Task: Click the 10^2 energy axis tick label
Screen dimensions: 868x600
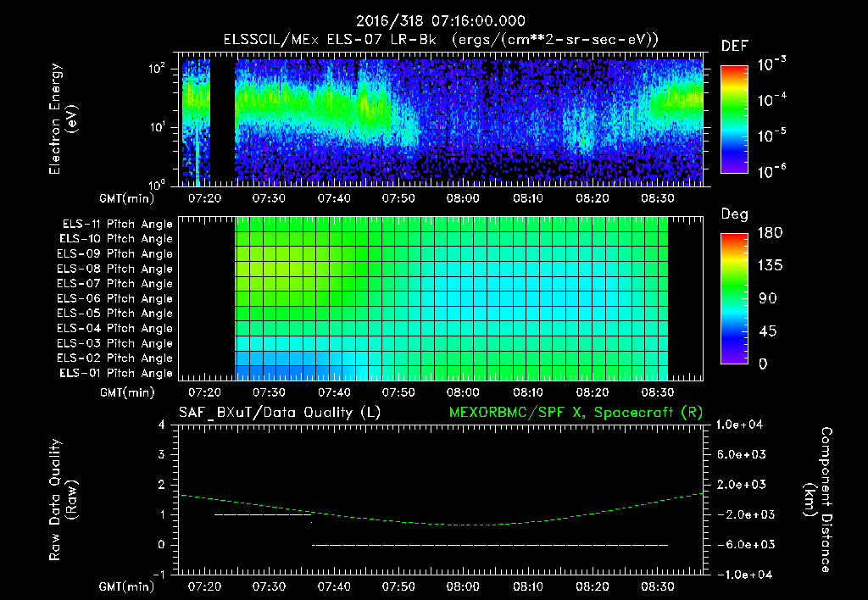Action: pyautogui.click(x=157, y=69)
